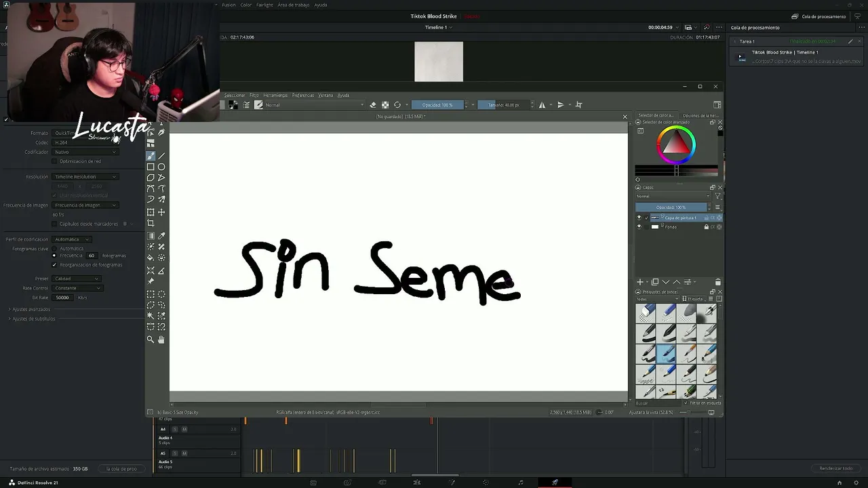Image resolution: width=868 pixels, height=488 pixels.
Task: Open the layer filter funnel icon
Action: tap(717, 197)
